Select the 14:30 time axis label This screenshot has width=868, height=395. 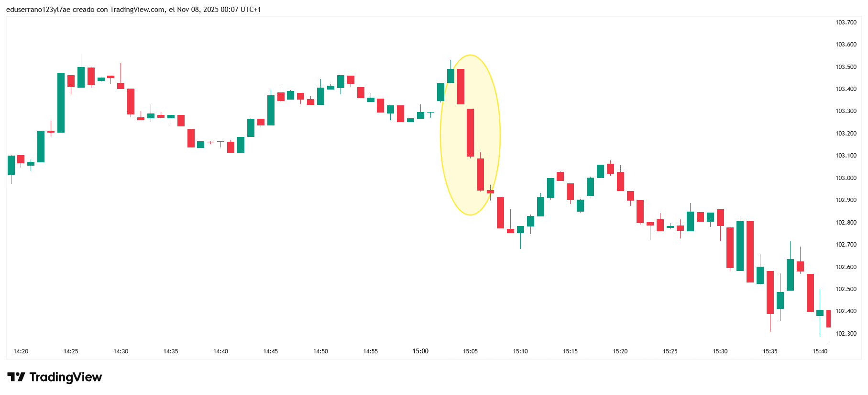click(x=121, y=351)
